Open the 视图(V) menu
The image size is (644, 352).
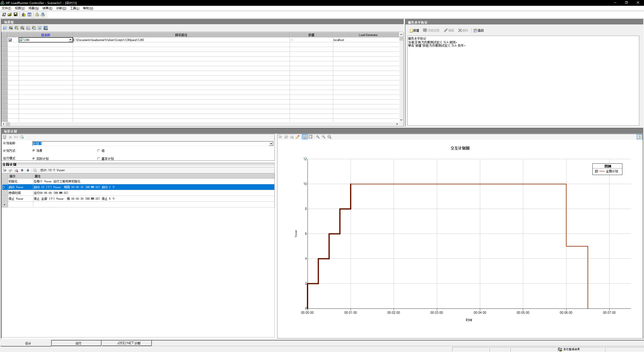click(20, 8)
